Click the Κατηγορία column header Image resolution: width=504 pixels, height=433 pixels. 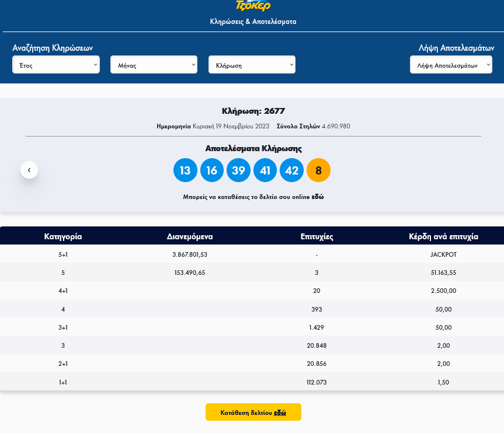point(63,237)
